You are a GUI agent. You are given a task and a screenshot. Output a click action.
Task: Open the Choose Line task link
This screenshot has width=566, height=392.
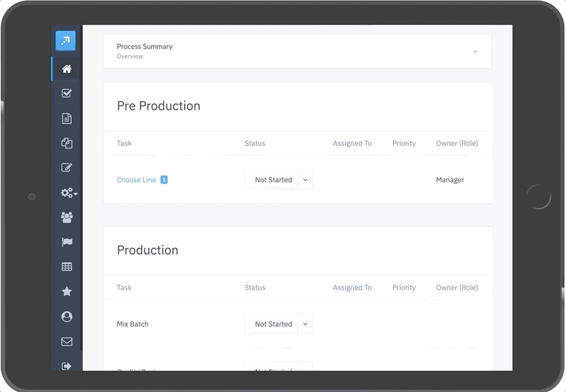(x=136, y=180)
